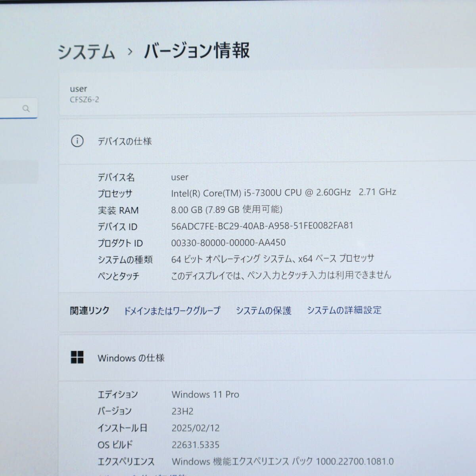Viewport: 476px width, 476px height.
Task: Select the 64 ビット system type value
Action: point(273,259)
